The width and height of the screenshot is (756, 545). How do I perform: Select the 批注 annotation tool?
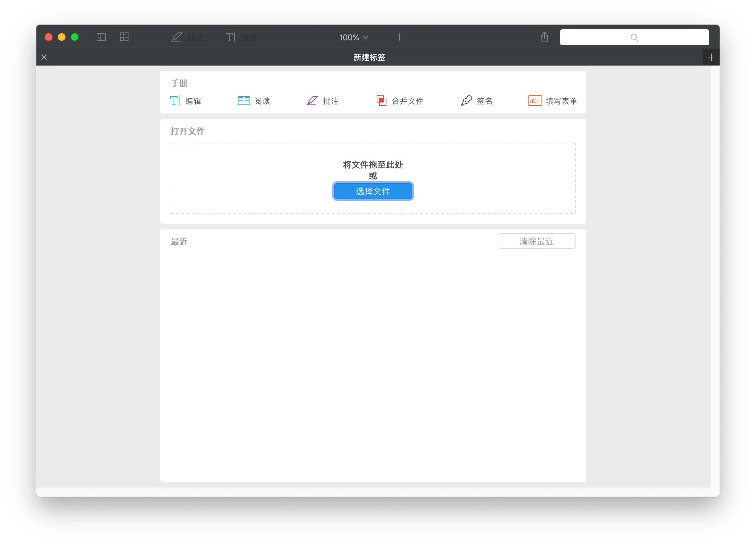coord(322,101)
